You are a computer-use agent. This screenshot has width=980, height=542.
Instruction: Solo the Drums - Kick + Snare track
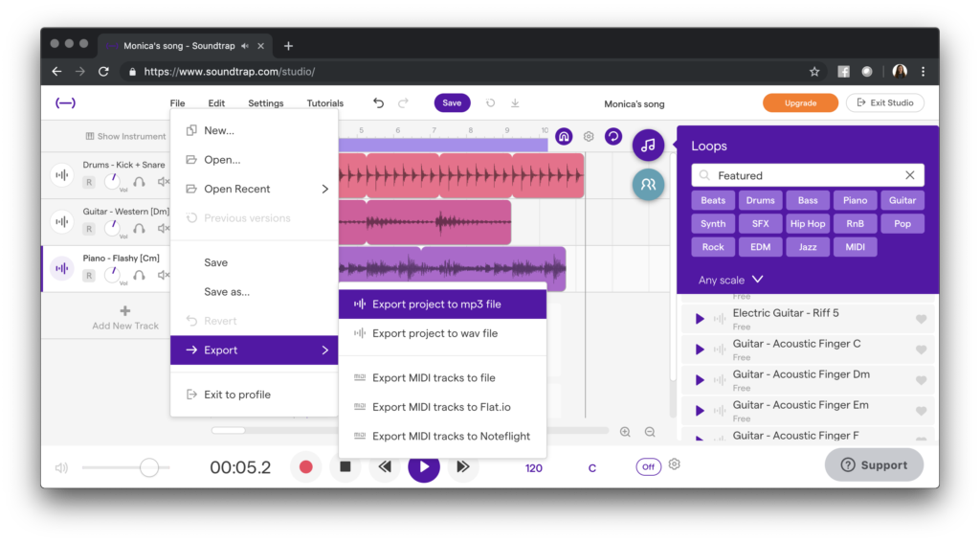[139, 182]
